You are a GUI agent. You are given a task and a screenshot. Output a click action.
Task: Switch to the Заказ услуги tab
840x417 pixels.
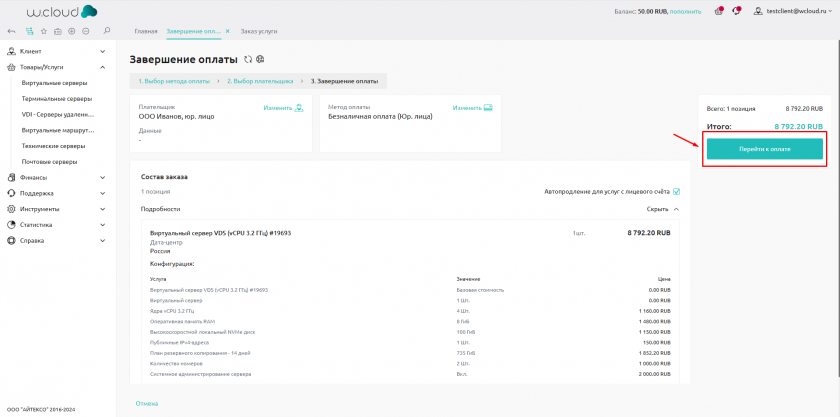coord(258,32)
